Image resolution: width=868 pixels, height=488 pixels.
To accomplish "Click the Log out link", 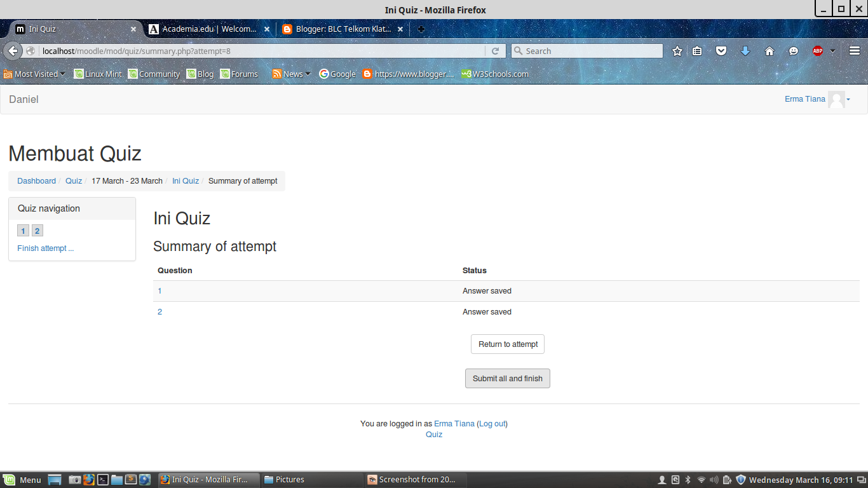I will click(492, 424).
